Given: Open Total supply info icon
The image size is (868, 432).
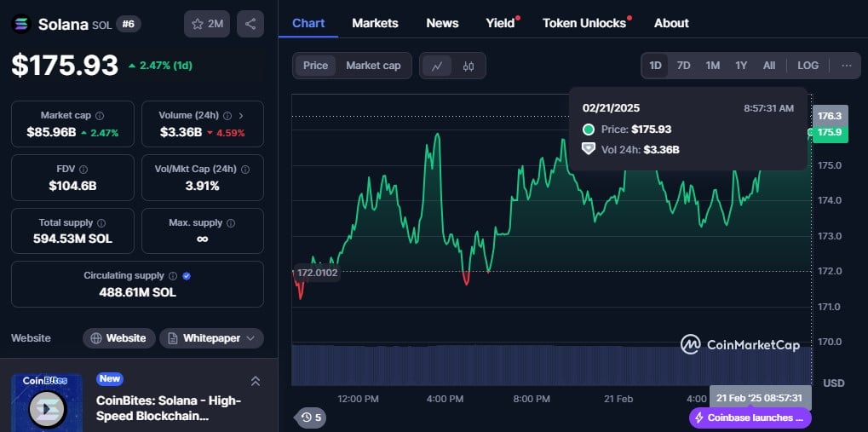Looking at the screenshot, I should point(101,222).
